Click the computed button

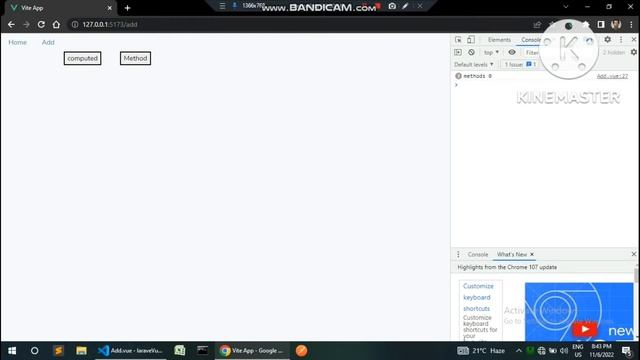point(82,58)
